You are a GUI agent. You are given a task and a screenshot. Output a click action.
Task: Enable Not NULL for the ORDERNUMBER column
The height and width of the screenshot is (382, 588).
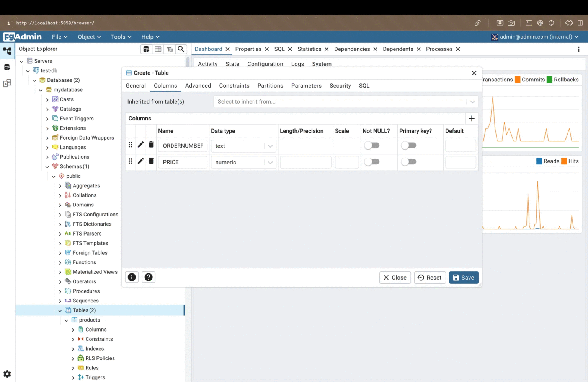coord(372,145)
